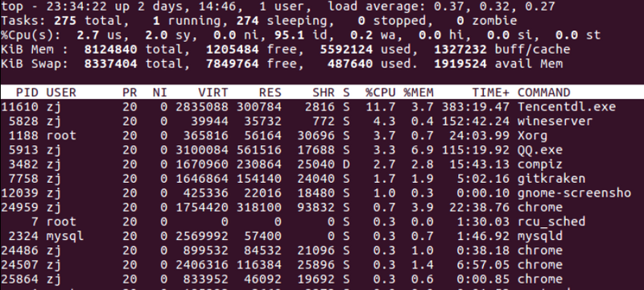The image size is (644, 290).
Task: Click the TIME+ column header
Action: (490, 93)
